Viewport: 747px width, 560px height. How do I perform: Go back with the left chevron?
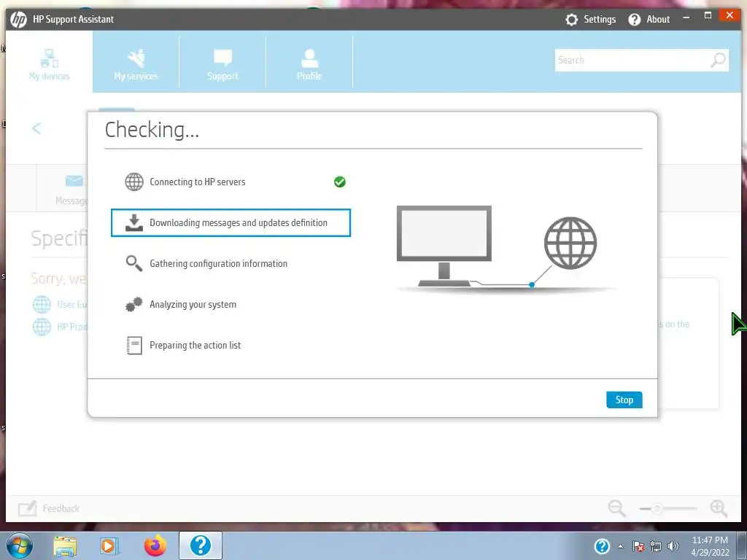click(x=36, y=128)
